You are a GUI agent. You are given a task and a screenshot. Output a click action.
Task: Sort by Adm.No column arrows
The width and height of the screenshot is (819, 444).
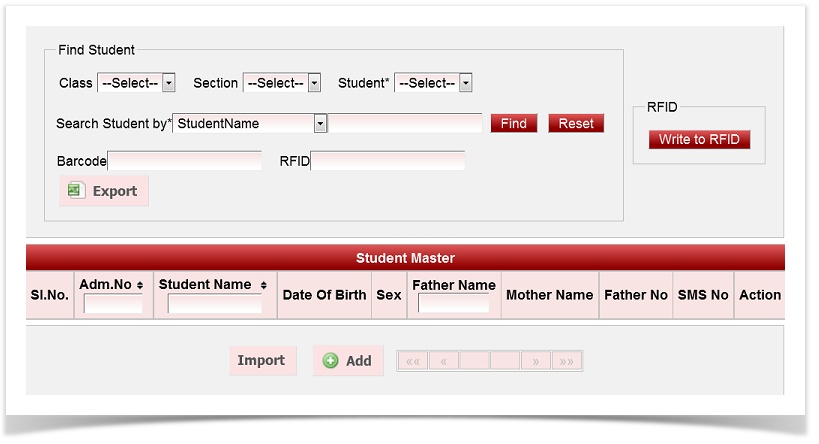coord(140,285)
